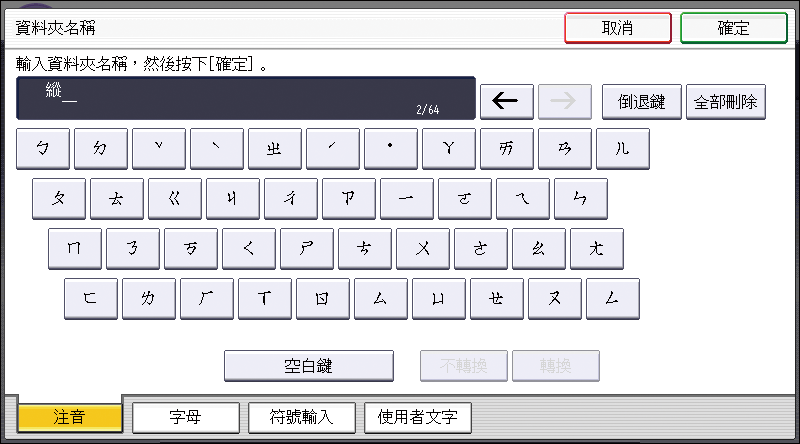Click the 確定 button
The height and width of the screenshot is (444, 800).
pos(733,28)
